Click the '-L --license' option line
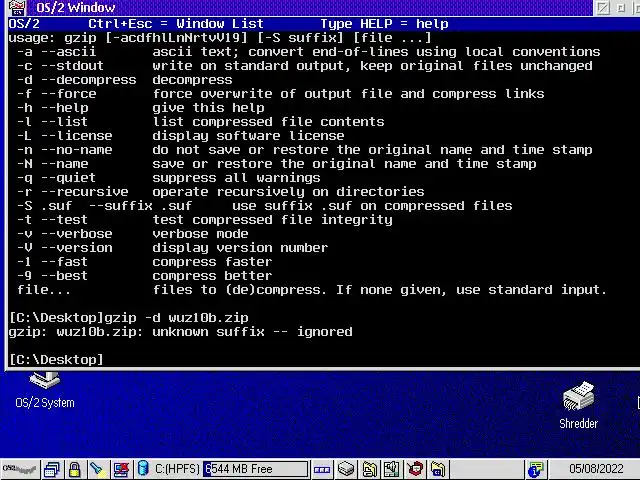Viewport: 640px width, 480px height. click(x=180, y=136)
